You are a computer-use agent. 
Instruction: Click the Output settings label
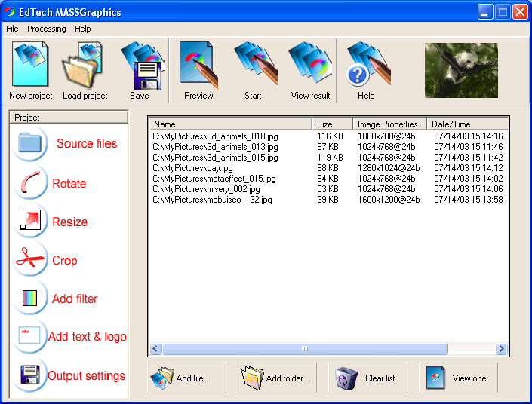pyautogui.click(x=86, y=375)
